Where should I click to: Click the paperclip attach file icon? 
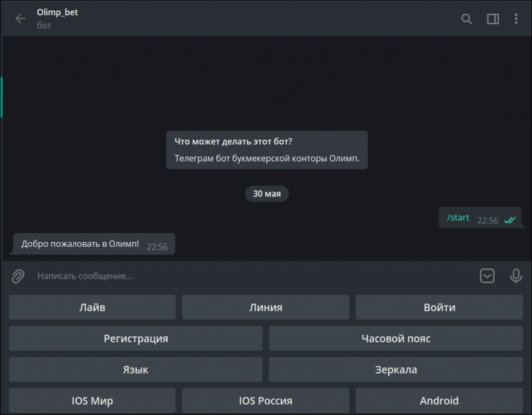click(x=18, y=276)
